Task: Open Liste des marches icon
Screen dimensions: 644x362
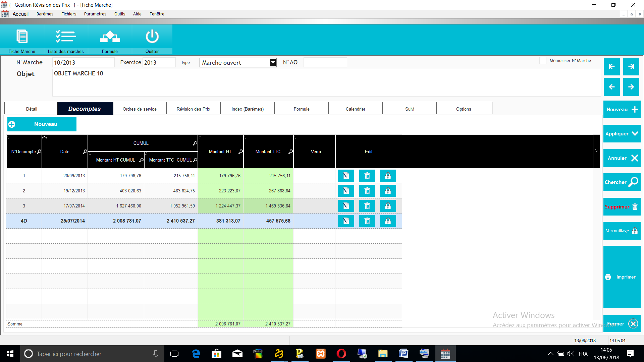Action: pyautogui.click(x=66, y=37)
